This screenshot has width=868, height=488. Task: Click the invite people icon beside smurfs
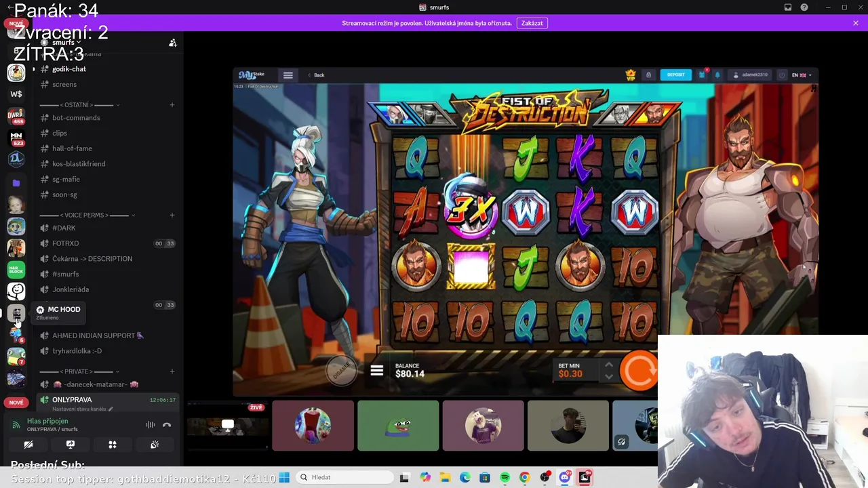pos(173,43)
